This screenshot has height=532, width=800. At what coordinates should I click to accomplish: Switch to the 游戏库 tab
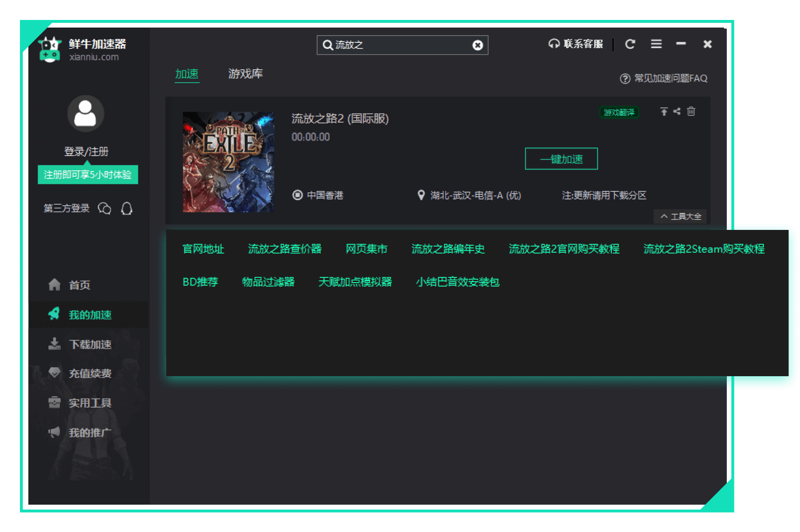pos(246,74)
